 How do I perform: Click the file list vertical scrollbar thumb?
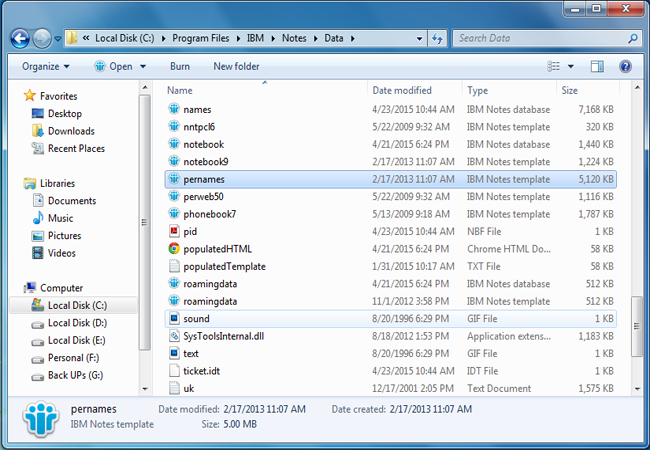637,327
